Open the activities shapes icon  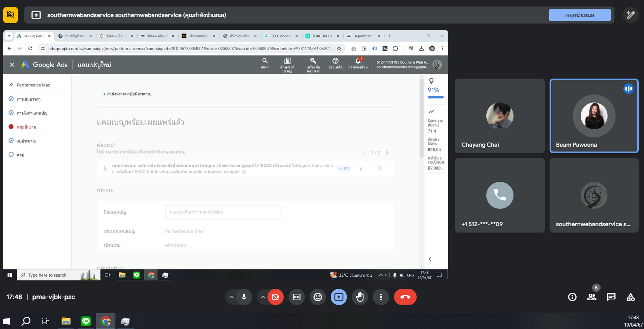tap(631, 297)
